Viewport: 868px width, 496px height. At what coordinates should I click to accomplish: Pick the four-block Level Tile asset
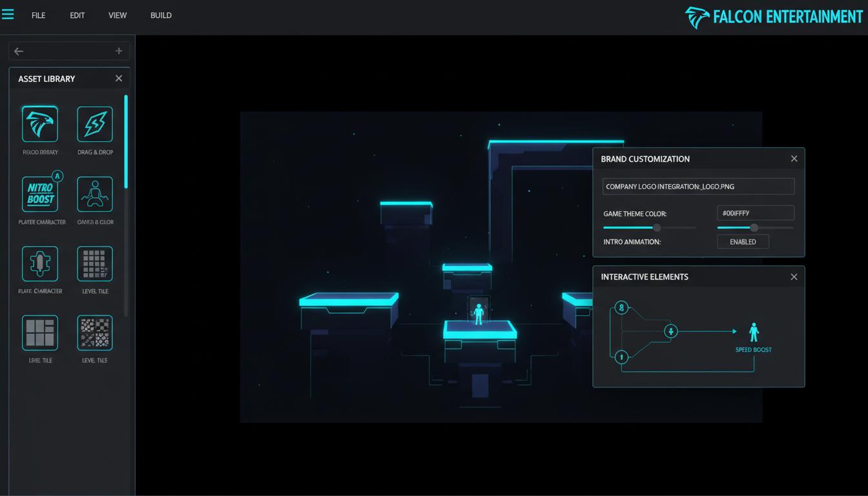39,333
